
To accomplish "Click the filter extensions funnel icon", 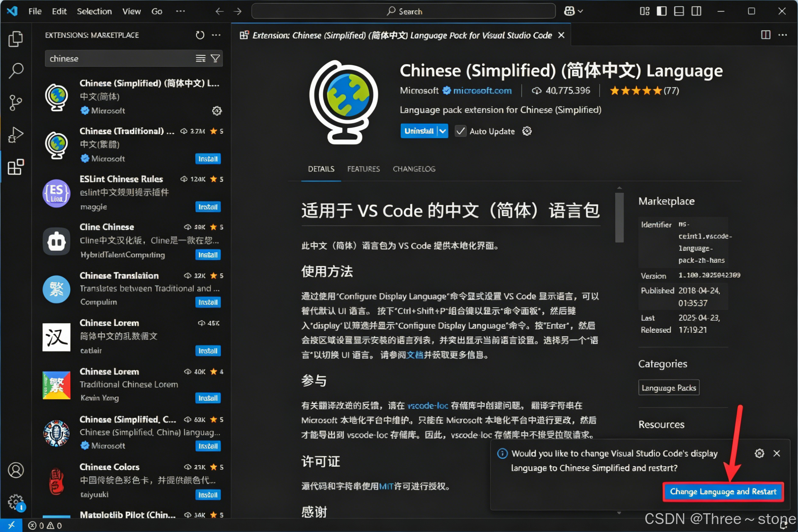I will (215, 58).
